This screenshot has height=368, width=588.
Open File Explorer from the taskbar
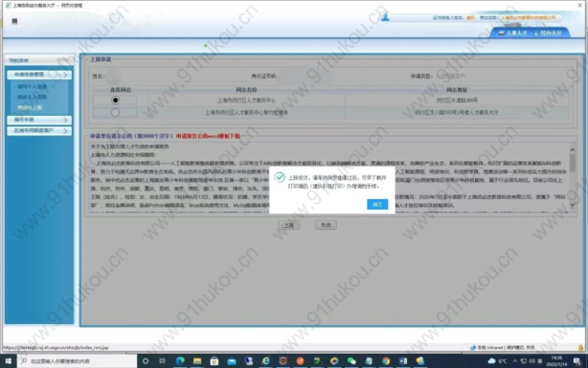click(197, 361)
